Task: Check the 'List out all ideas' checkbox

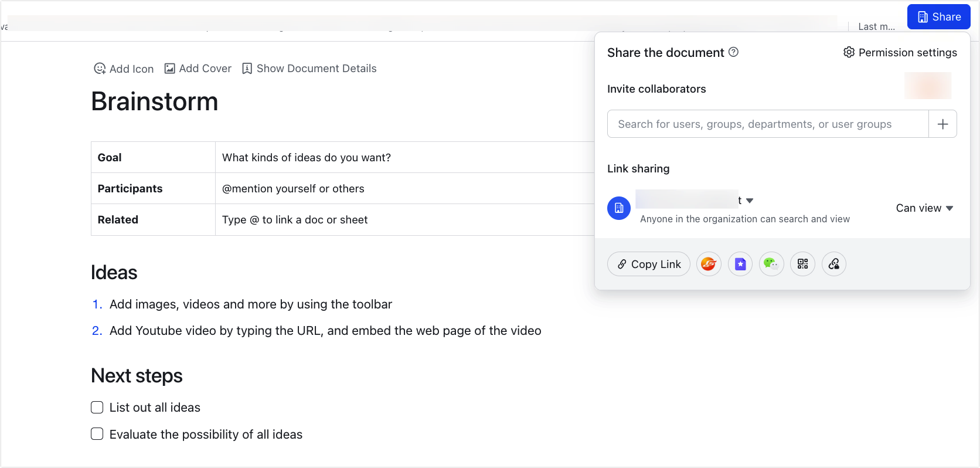Action: [97, 408]
